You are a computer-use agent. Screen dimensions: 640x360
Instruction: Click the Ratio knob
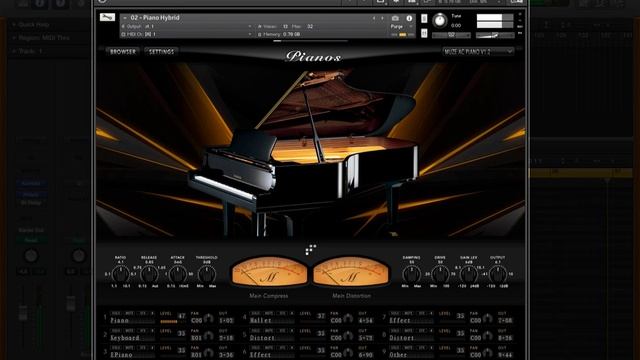click(120, 274)
